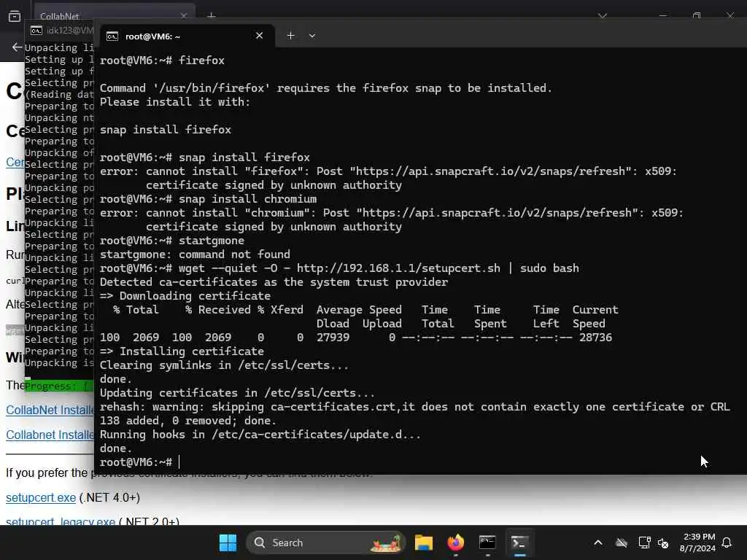Open the notifications bell icon
The width and height of the screenshot is (747, 560).
click(x=727, y=542)
